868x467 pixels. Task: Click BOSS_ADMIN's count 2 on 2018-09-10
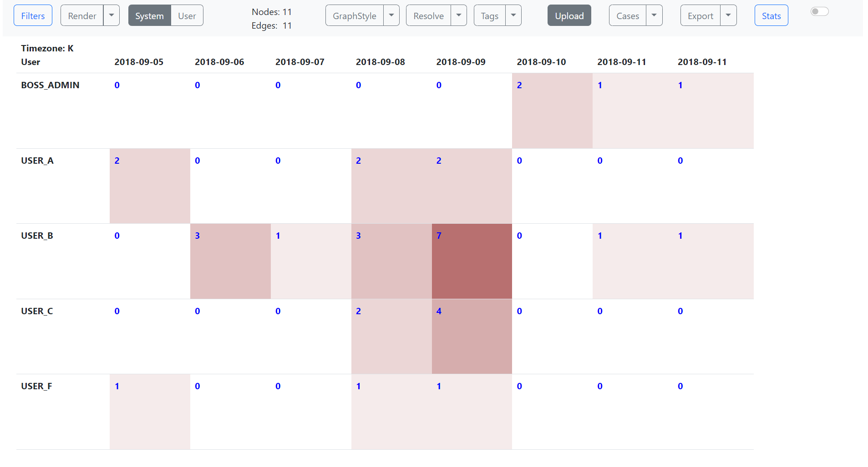(x=519, y=85)
